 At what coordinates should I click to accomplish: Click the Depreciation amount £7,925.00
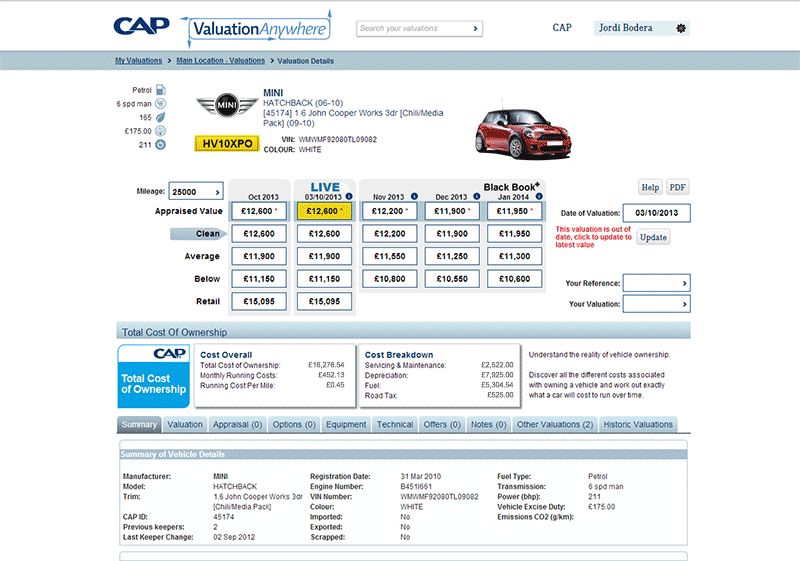(497, 375)
